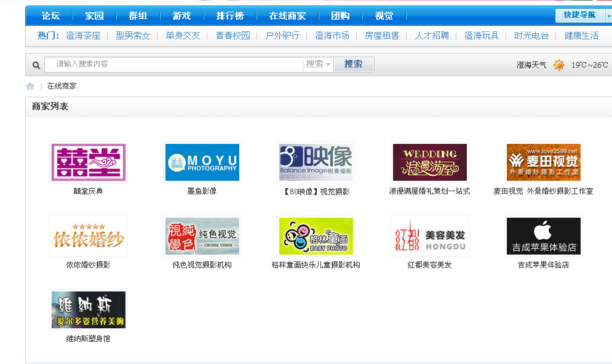Open the MOYU Photography logo

tap(202, 162)
